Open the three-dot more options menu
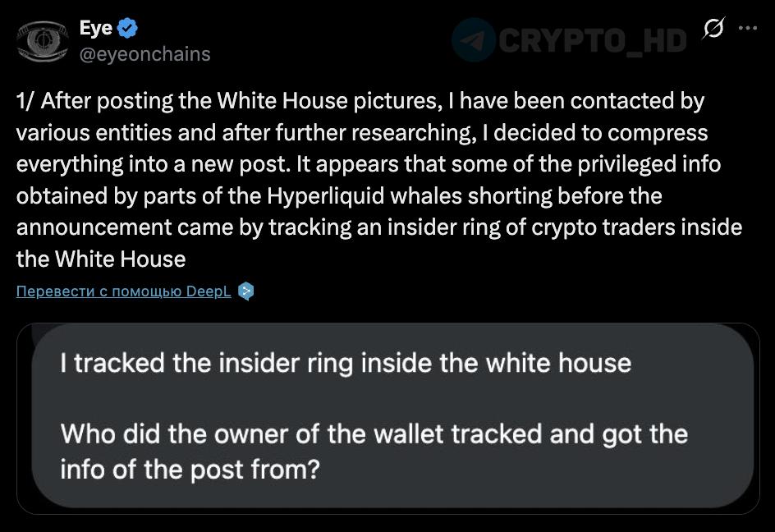Image resolution: width=775 pixels, height=532 pixels. pyautogui.click(x=747, y=27)
